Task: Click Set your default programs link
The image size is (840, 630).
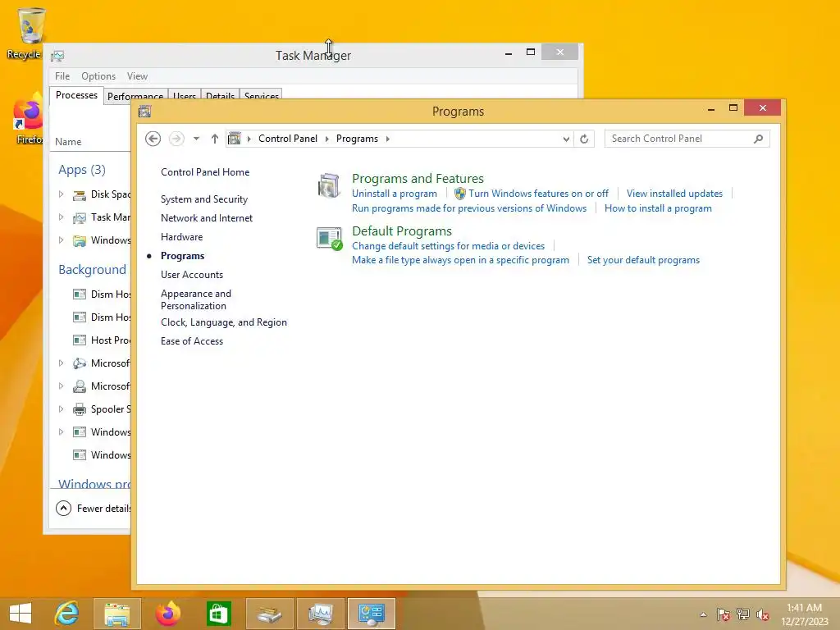Action: [643, 260]
